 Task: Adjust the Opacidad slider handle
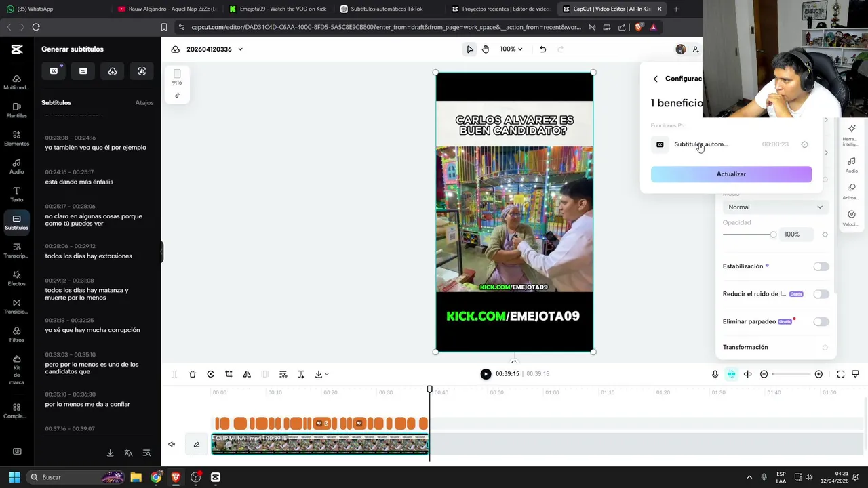[x=773, y=235]
